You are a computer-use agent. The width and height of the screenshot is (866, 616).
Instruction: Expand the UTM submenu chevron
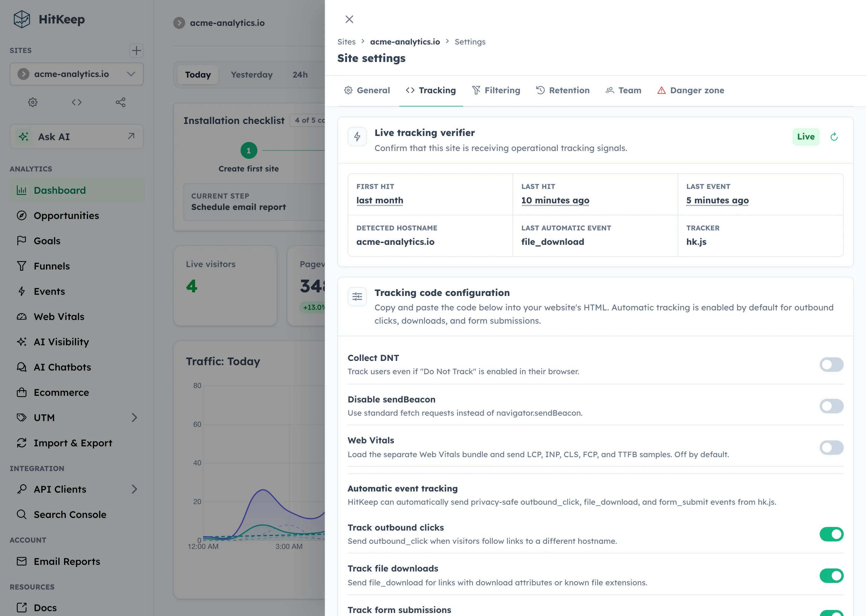tap(134, 417)
